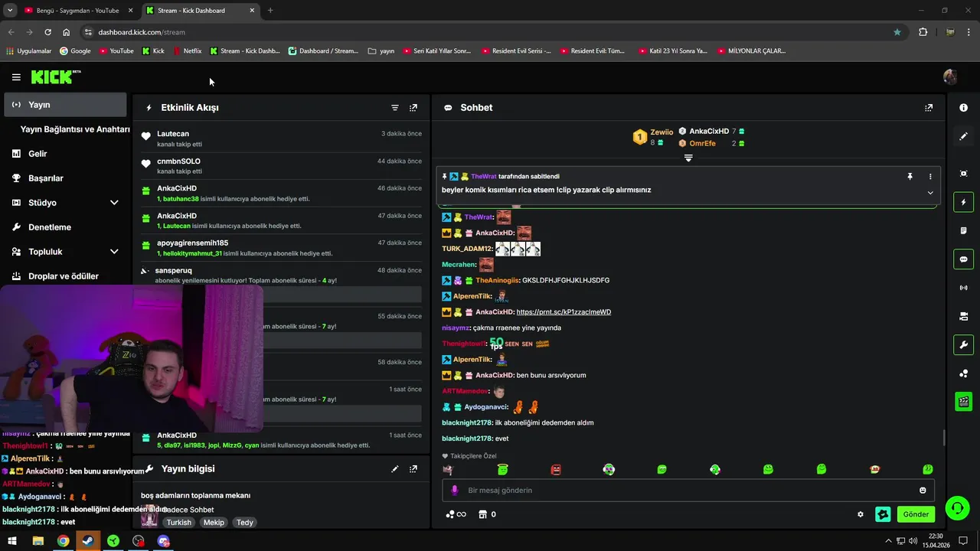Click the document icon in right sidebar
980x551 pixels.
(x=964, y=230)
